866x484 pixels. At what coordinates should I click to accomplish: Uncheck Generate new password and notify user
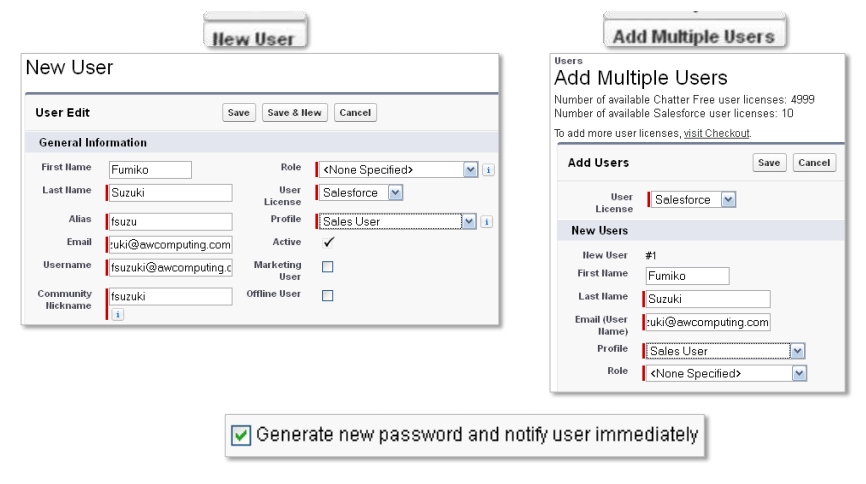pos(241,435)
